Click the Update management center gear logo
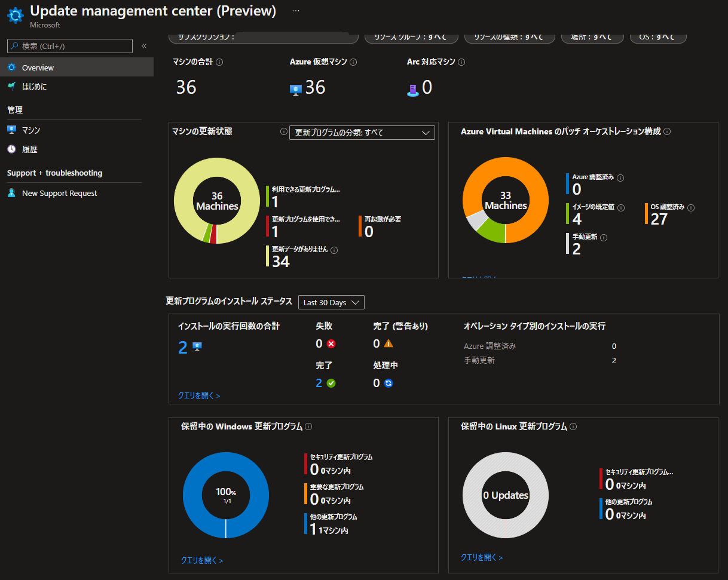The height and width of the screenshot is (580, 728). 15,15
